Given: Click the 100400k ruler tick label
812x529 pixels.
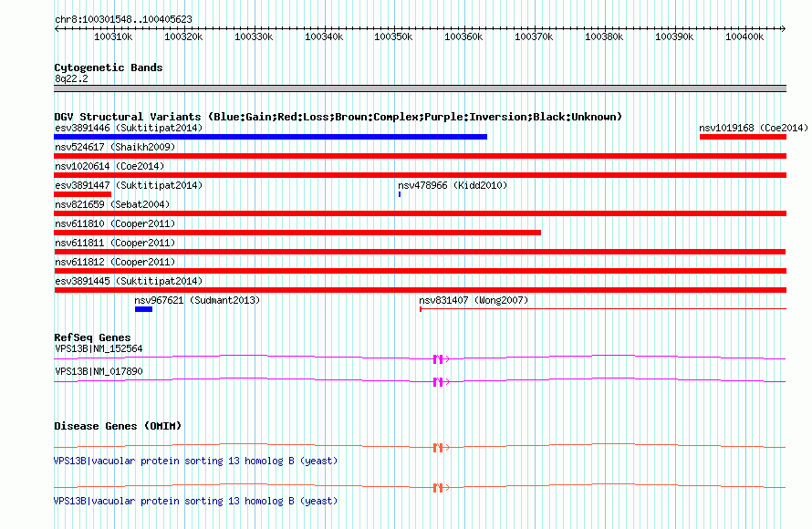Looking at the screenshot, I should tap(744, 36).
